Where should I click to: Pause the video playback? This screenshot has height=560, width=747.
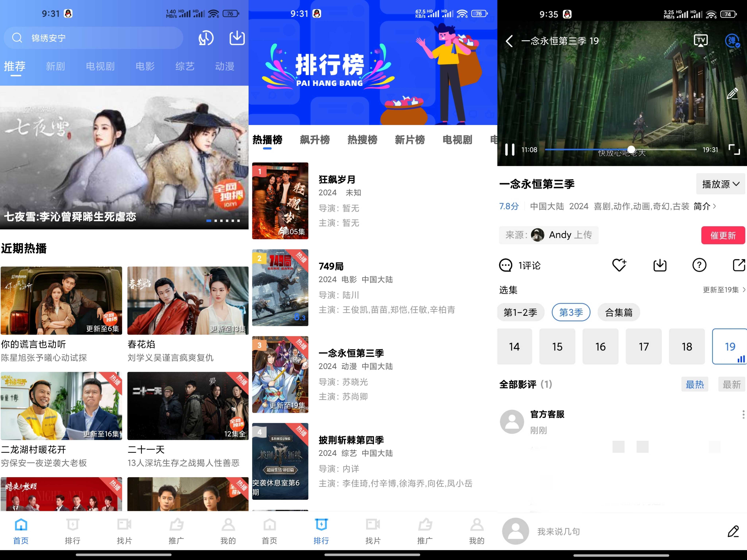[x=510, y=149]
